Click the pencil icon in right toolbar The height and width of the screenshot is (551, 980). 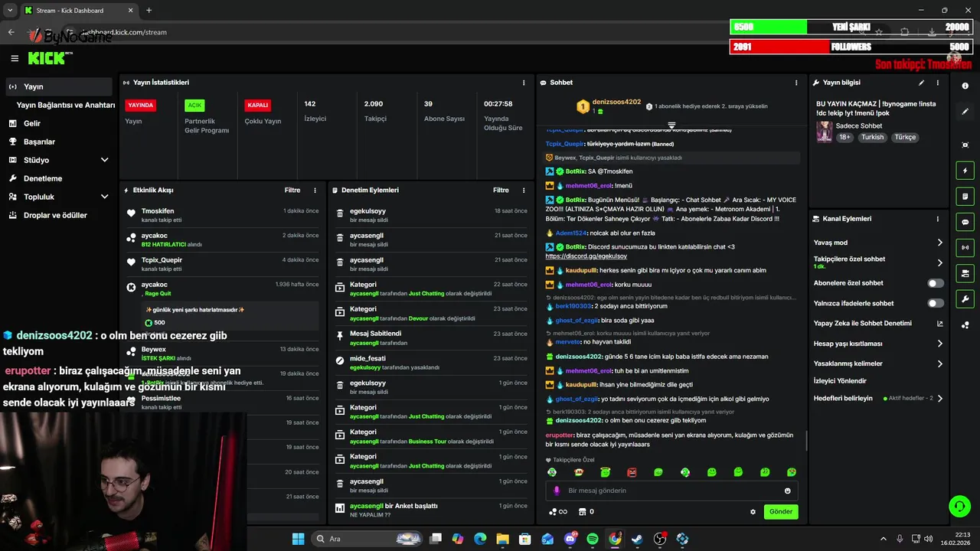pyautogui.click(x=965, y=112)
